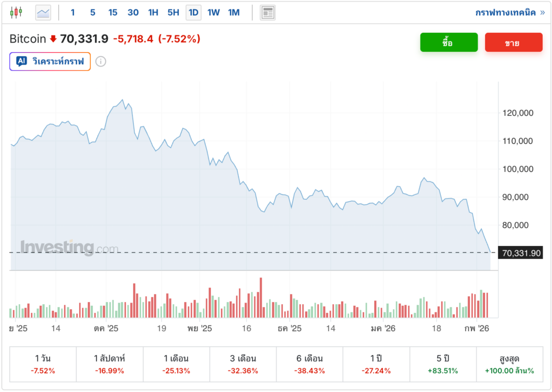Screen dimensions: 552x392
Task: Show the สูงสุด maximum range
Action: pos(509,364)
